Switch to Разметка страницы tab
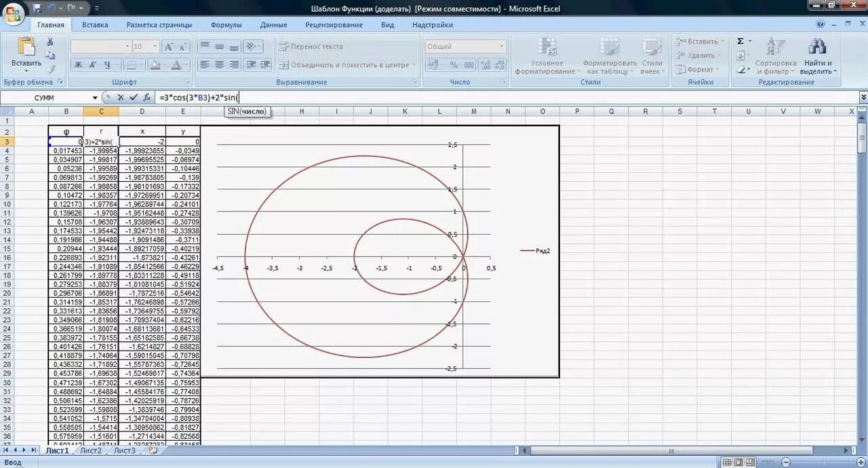The height and width of the screenshot is (468, 868). click(x=159, y=25)
